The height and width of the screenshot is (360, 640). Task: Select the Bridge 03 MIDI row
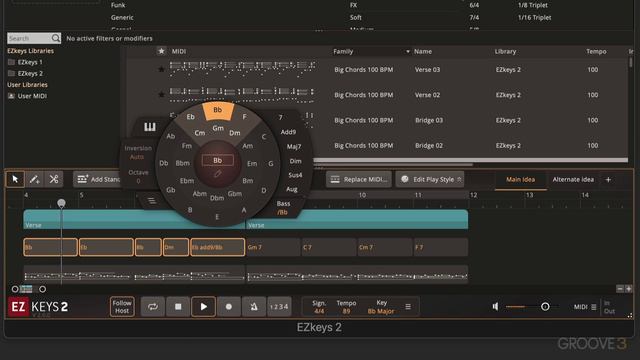(377, 120)
